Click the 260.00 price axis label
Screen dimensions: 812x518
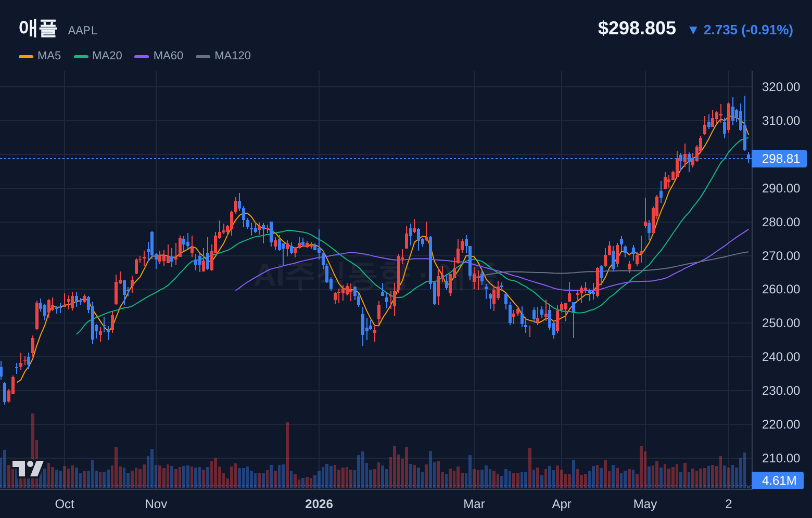tap(781, 289)
